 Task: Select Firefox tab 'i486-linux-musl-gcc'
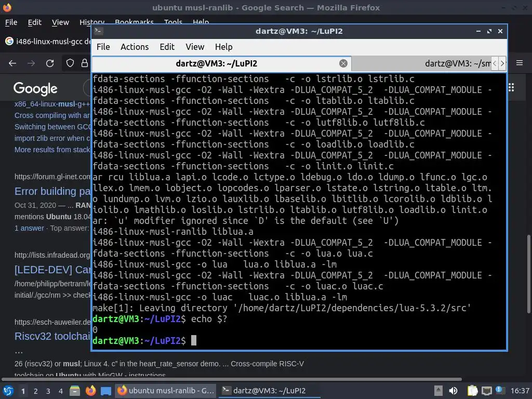pyautogui.click(x=47, y=42)
